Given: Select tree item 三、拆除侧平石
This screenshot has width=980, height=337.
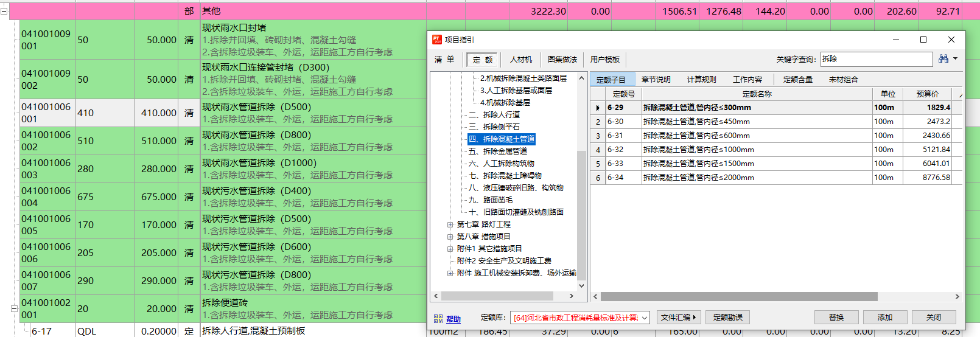Looking at the screenshot, I should [494, 127].
